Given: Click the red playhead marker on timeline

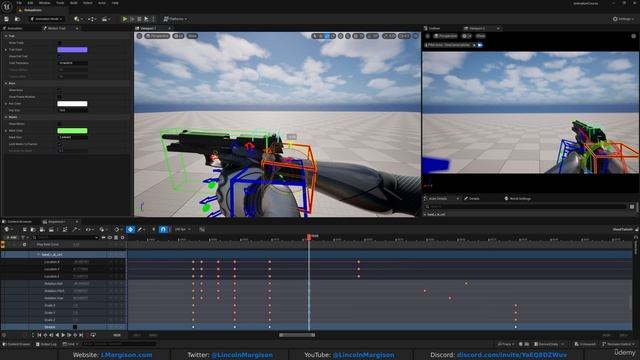Looking at the screenshot, I should [309, 237].
